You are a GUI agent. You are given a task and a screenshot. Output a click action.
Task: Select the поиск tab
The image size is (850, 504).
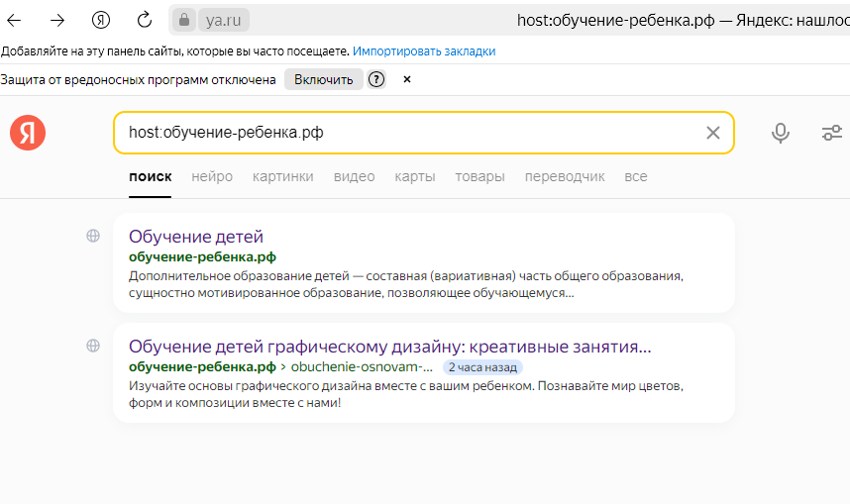tap(151, 176)
